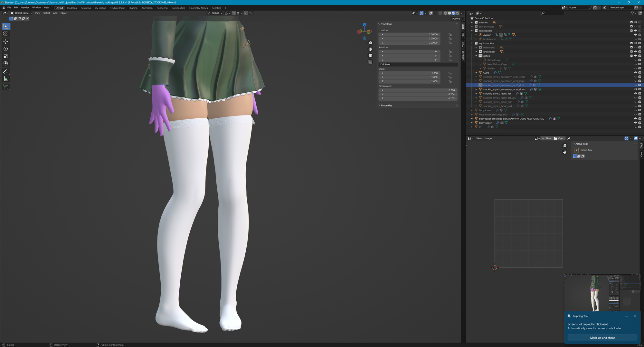Open the XYZ Euler rotation mode dropdown
Image resolution: width=644 pixels, height=347 pixels.
[418, 65]
